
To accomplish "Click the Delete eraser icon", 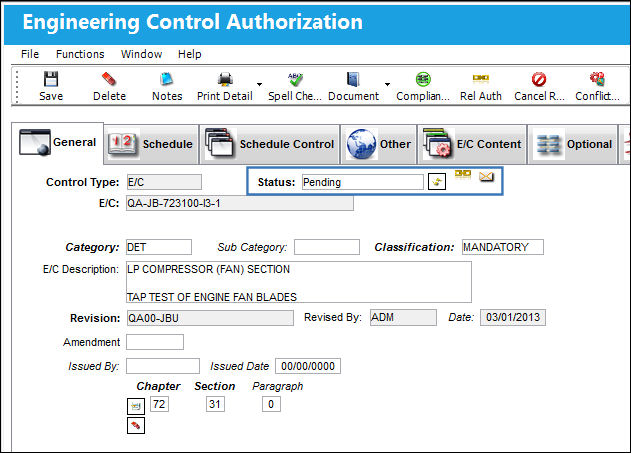I will [109, 79].
